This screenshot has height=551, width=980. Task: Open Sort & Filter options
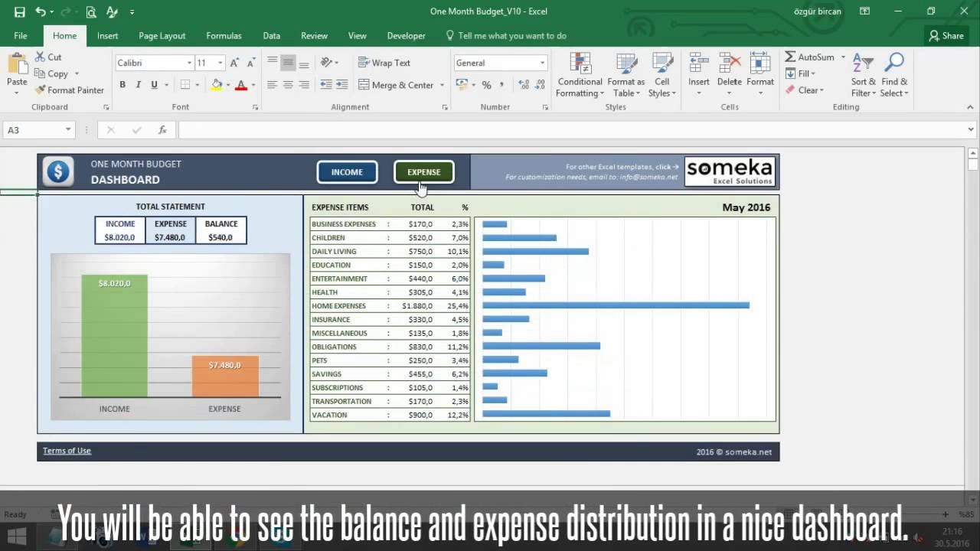pyautogui.click(x=863, y=75)
